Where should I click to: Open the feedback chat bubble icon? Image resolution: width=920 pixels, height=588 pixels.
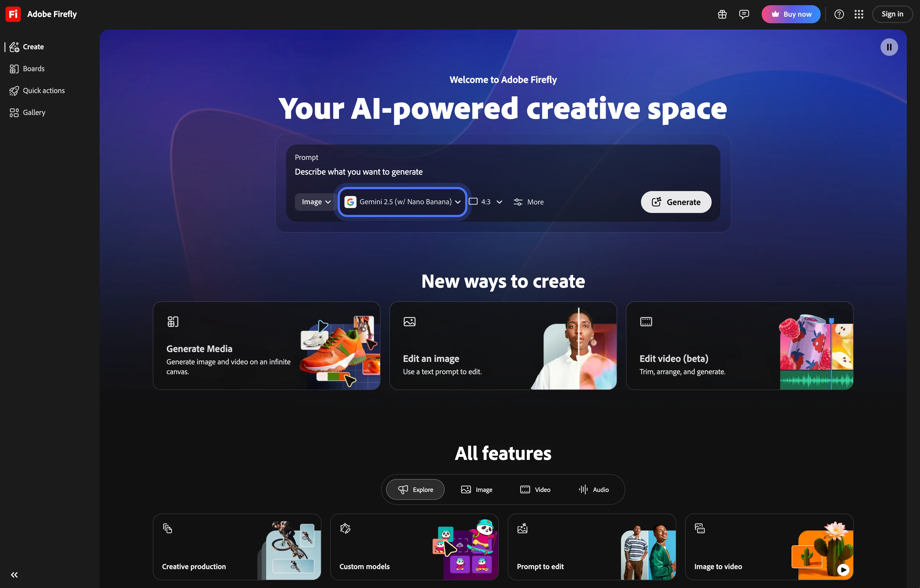point(743,14)
